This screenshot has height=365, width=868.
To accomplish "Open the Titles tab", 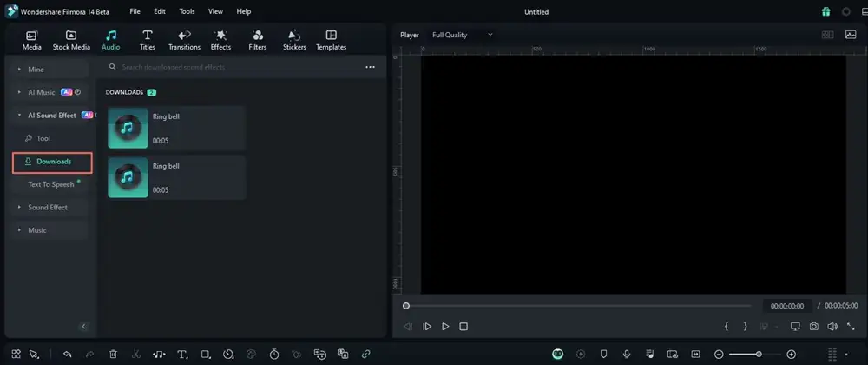I will [x=148, y=41].
